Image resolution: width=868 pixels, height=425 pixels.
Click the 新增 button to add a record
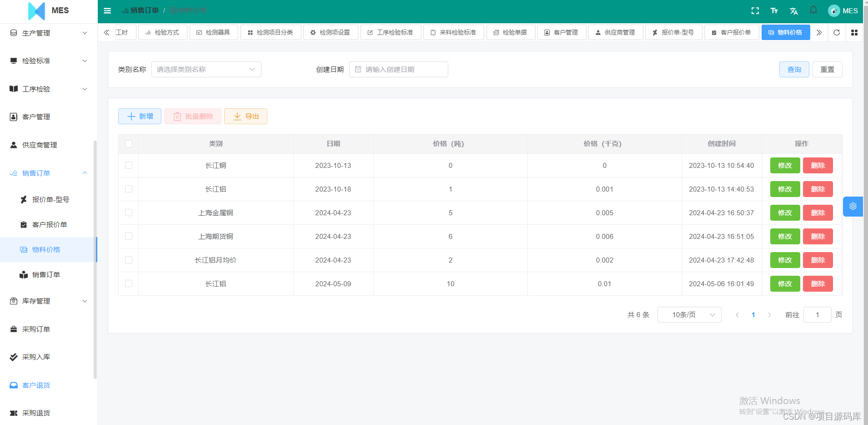click(139, 116)
